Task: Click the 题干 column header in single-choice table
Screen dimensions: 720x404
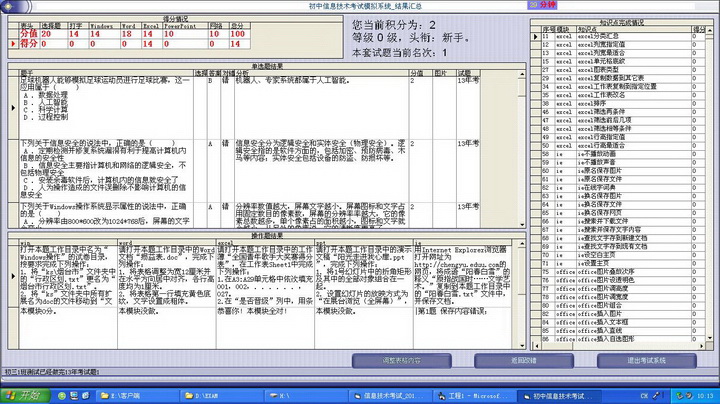Action: (106, 73)
